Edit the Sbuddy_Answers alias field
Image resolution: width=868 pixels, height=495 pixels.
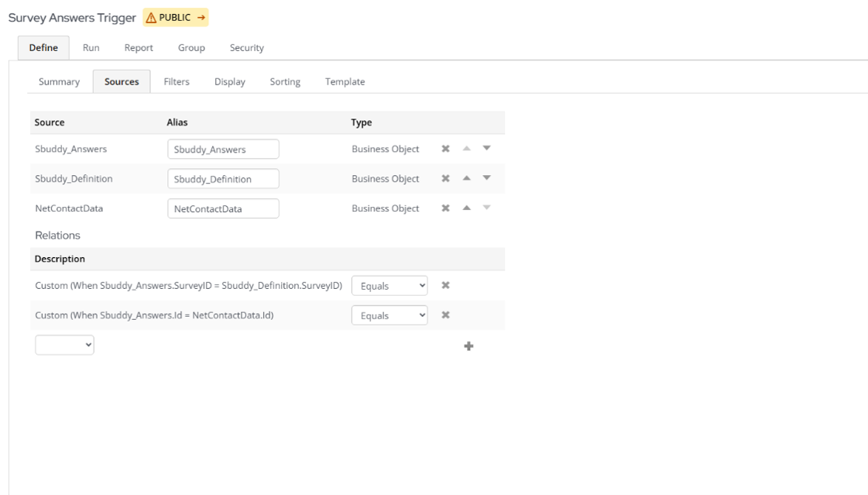click(224, 149)
